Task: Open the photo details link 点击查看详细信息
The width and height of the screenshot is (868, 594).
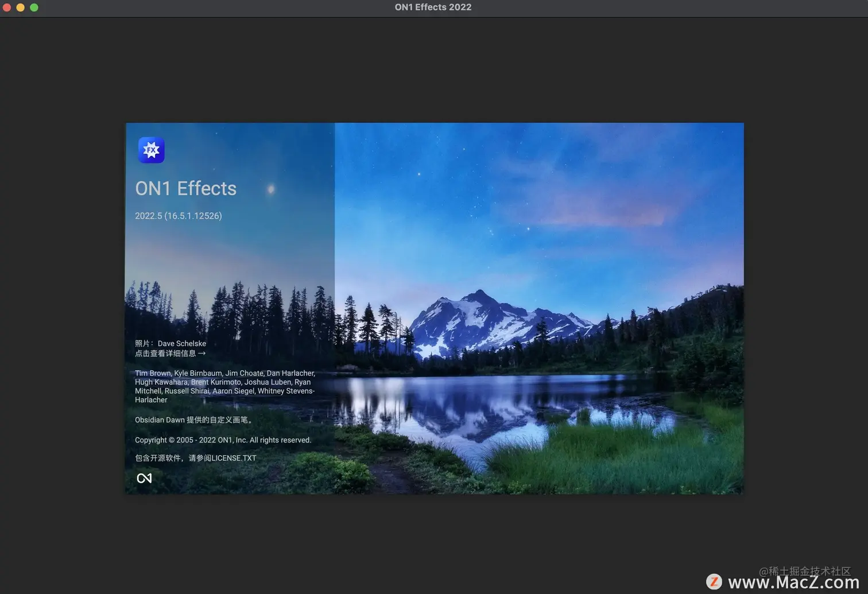Action: tap(170, 354)
